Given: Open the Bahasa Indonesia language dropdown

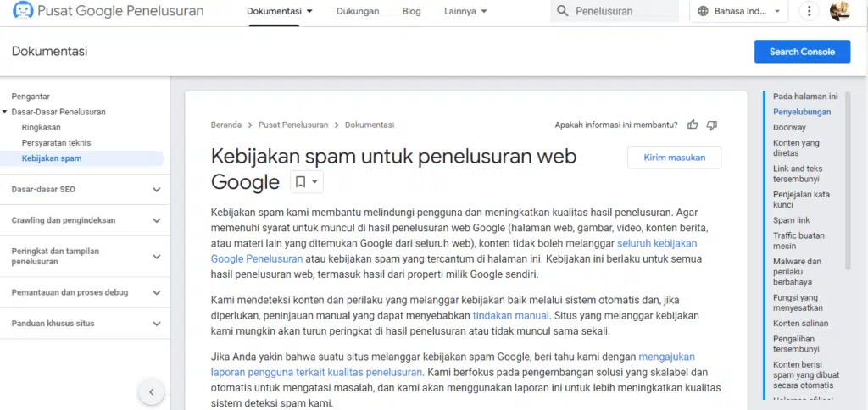Looking at the screenshot, I should pyautogui.click(x=739, y=12).
